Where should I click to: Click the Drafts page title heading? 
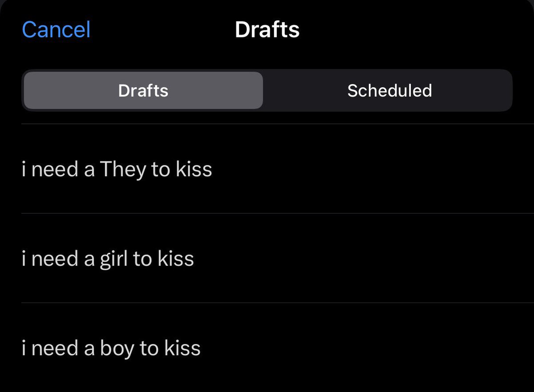pos(267,30)
